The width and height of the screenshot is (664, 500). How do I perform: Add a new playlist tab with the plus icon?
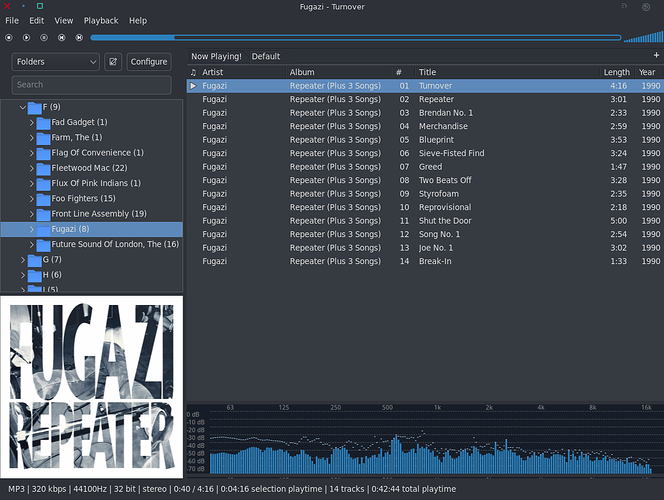click(656, 56)
